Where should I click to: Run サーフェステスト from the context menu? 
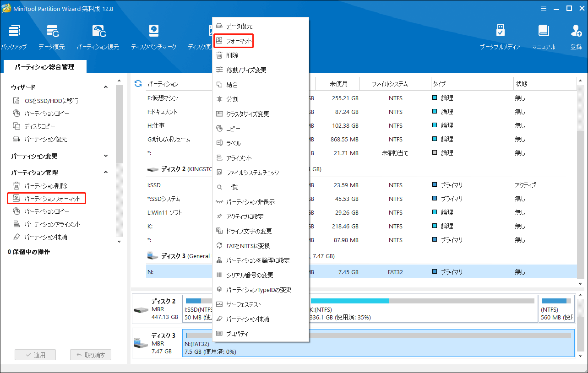click(x=260, y=304)
